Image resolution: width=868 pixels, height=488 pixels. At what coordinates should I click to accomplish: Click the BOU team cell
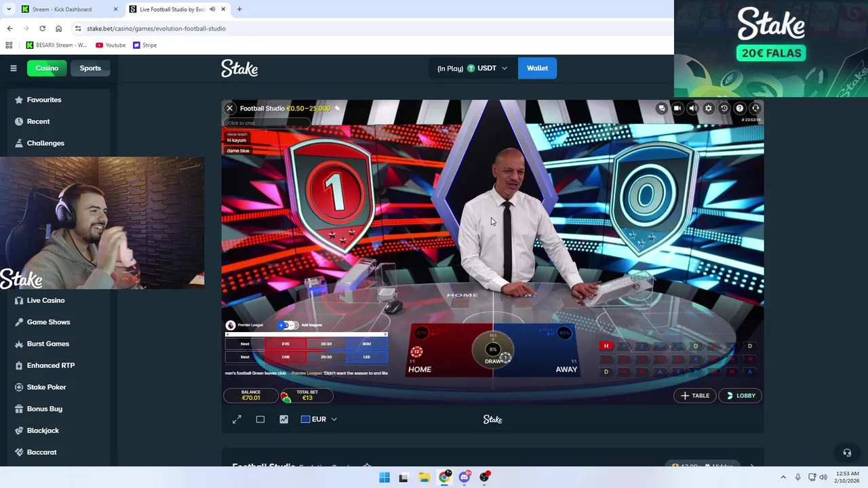(x=367, y=344)
